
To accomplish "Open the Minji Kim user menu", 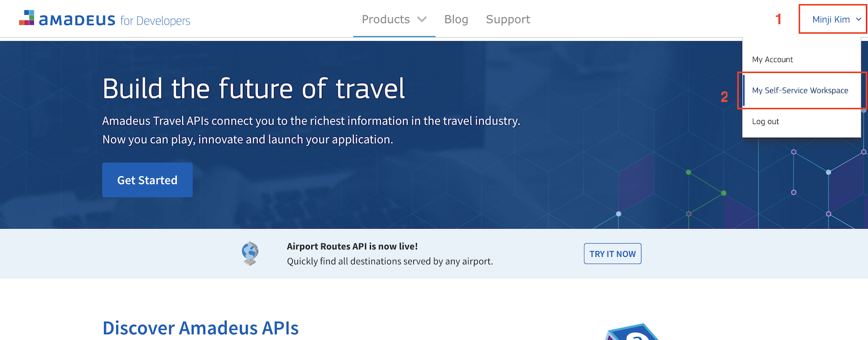I will (x=833, y=19).
